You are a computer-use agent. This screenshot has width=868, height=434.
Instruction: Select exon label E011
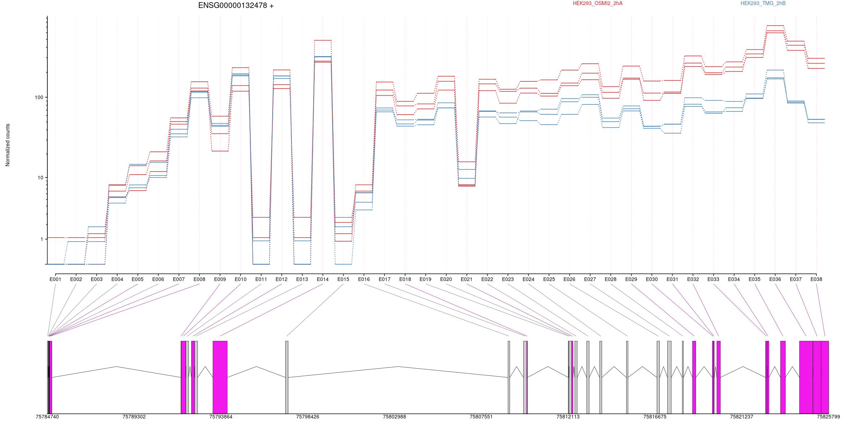pos(261,280)
